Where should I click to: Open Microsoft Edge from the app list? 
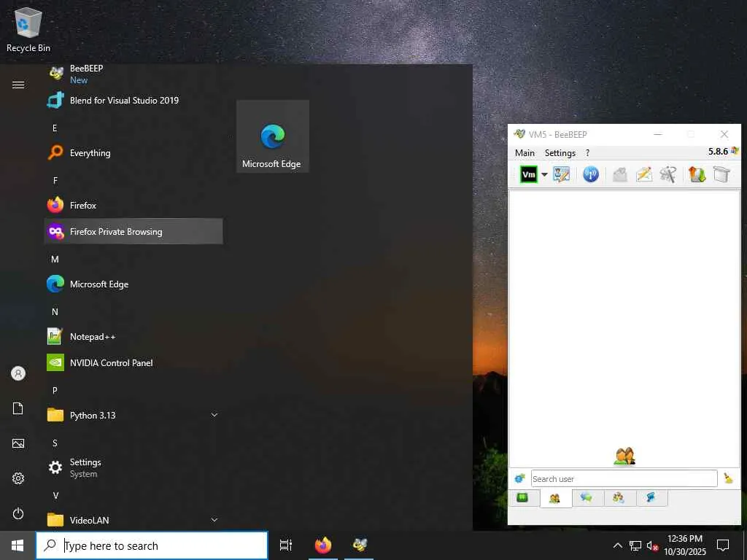[133, 284]
